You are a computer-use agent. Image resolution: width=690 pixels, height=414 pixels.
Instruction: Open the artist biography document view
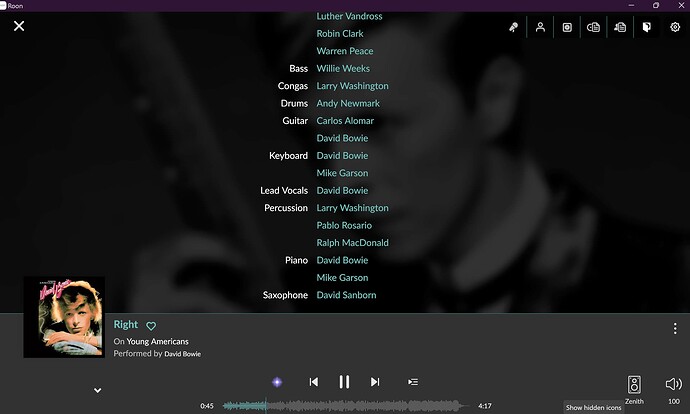click(x=620, y=27)
